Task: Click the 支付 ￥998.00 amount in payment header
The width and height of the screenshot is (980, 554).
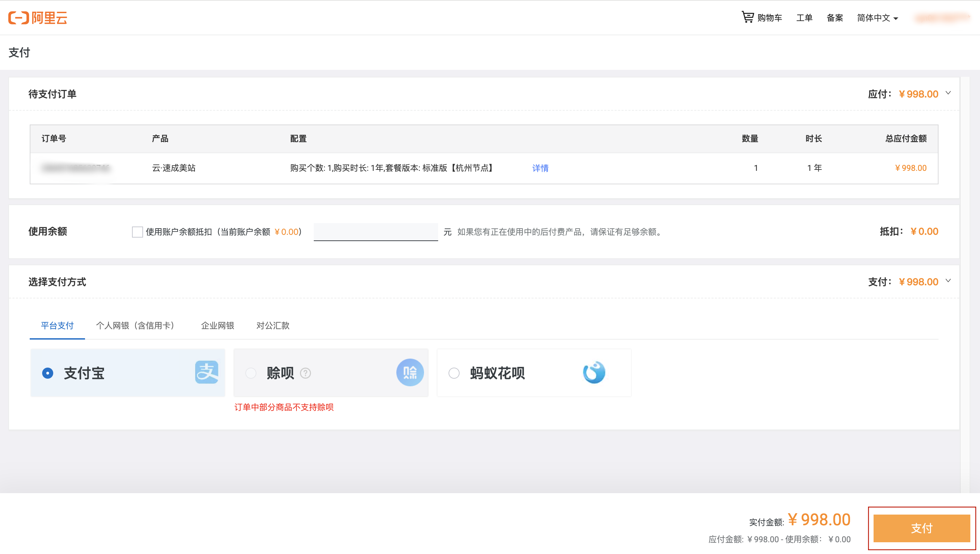Action: tap(918, 282)
